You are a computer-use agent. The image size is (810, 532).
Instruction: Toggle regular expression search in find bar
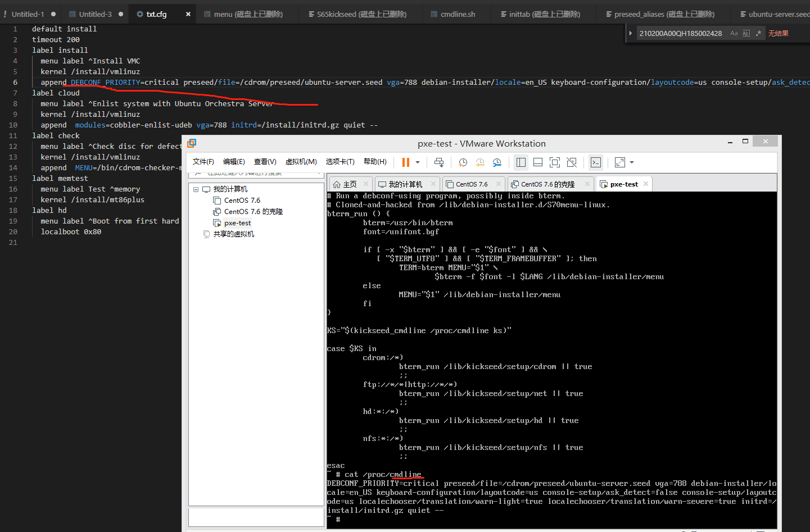[x=758, y=33]
